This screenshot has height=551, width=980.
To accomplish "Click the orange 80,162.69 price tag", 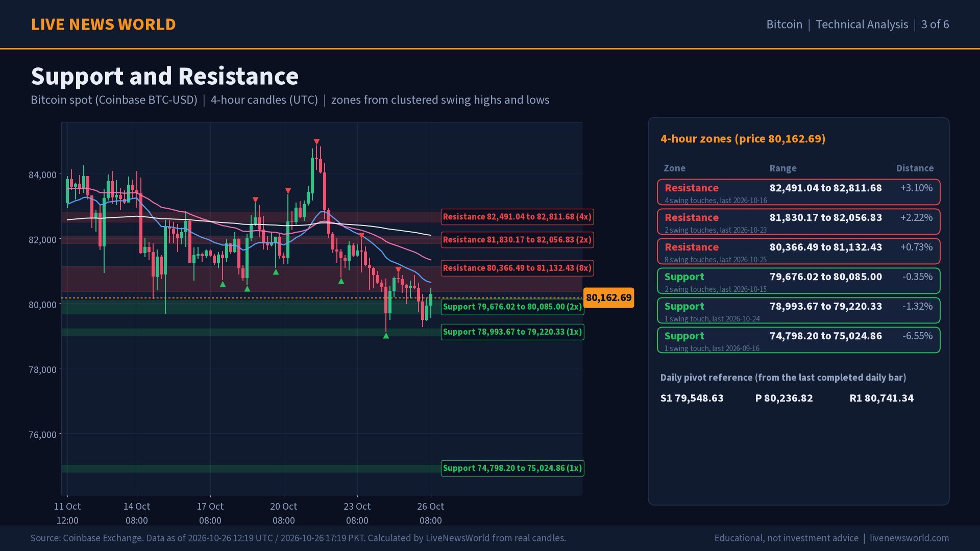I will click(608, 297).
